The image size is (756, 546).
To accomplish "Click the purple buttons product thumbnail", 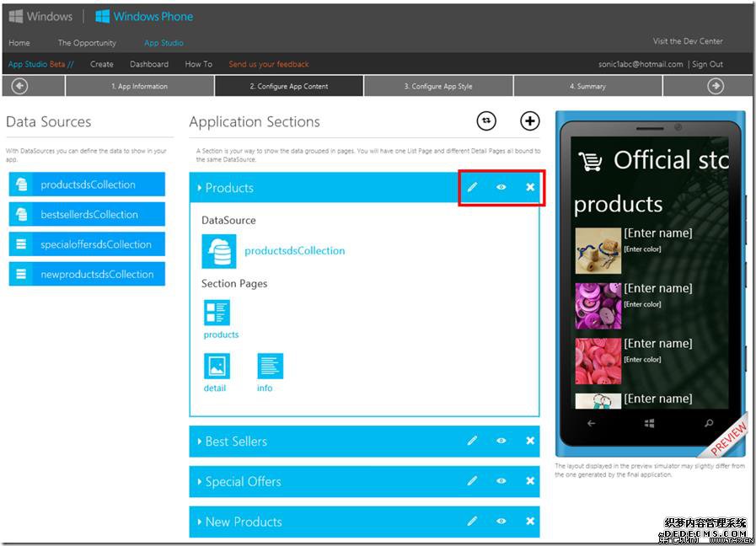I will point(598,306).
